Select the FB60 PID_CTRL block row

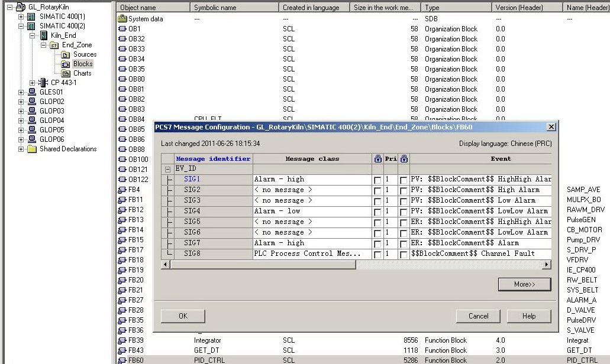point(363,360)
